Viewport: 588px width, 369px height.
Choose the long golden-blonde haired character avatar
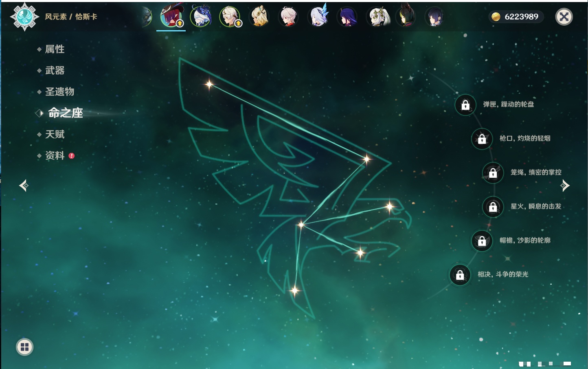point(259,17)
